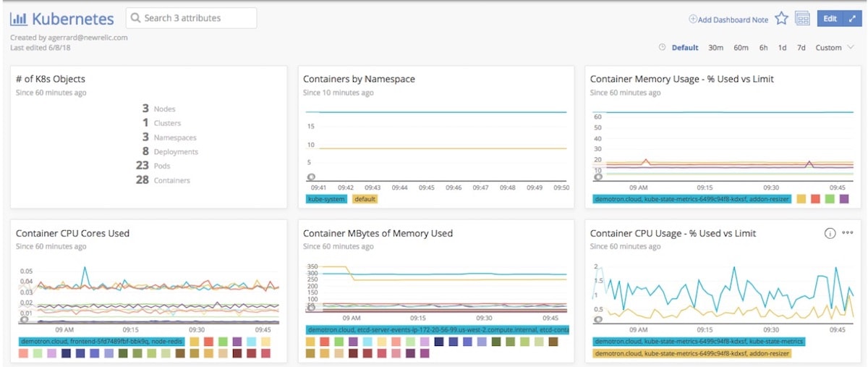
Task: Click the 'Last edited 6/8/18' text
Action: 40,48
